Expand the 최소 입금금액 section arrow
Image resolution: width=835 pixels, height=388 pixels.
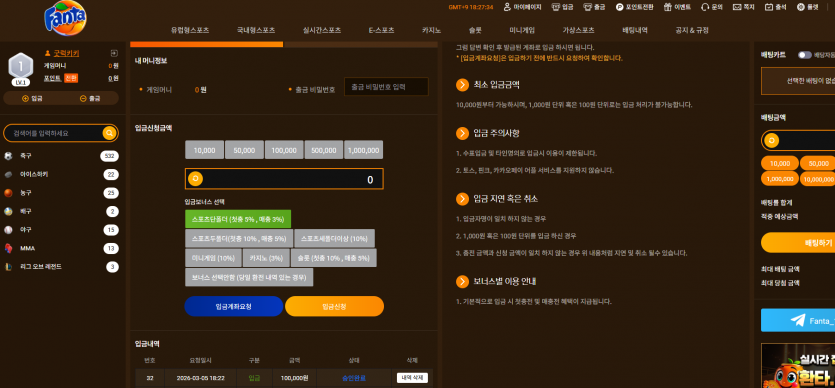[x=462, y=85]
